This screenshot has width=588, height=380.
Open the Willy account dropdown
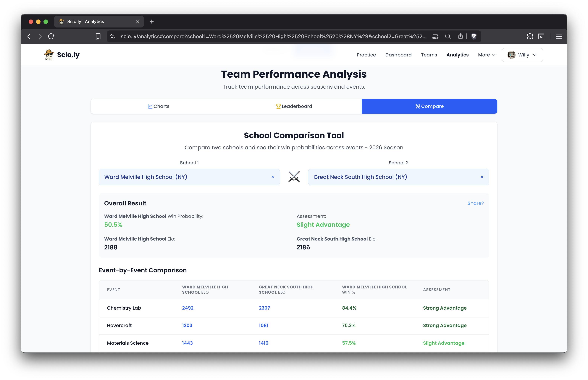522,55
